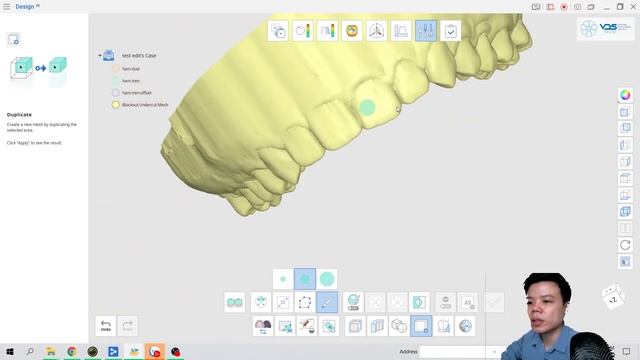Toggle visibility of first 'ham duoi' mesh
Image resolution: width=640 pixels, height=360 pixels.
pos(116,69)
